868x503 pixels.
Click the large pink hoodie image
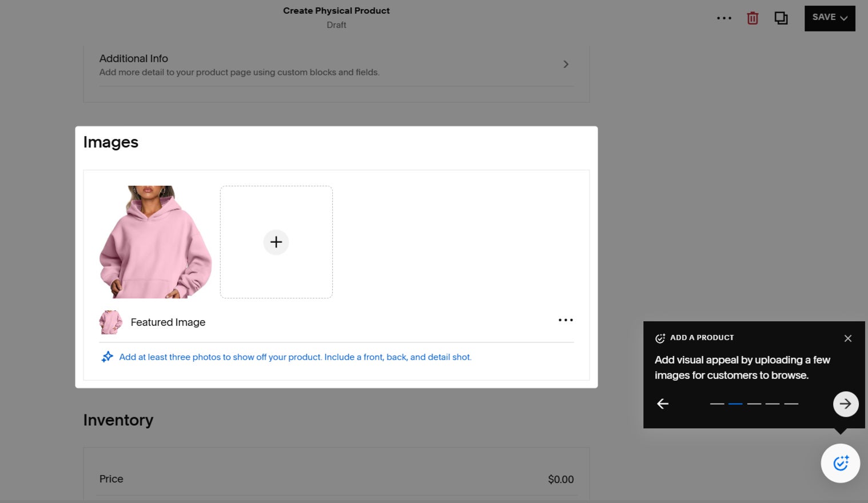(x=155, y=242)
